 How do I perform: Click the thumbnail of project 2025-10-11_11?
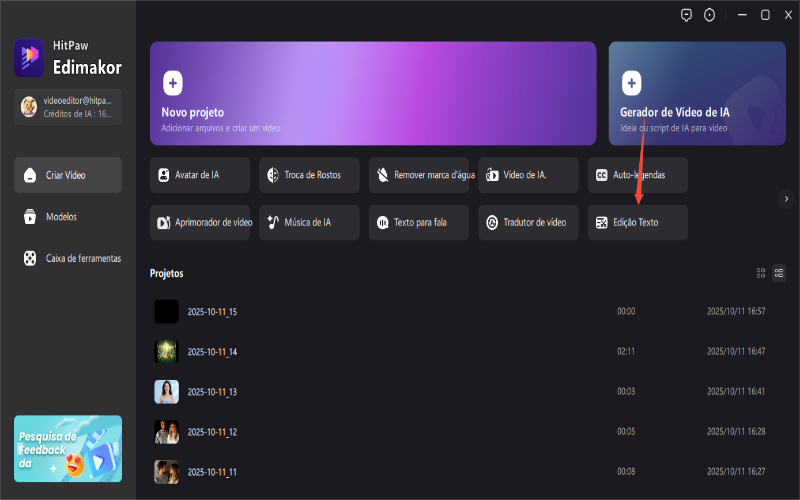tap(166, 472)
